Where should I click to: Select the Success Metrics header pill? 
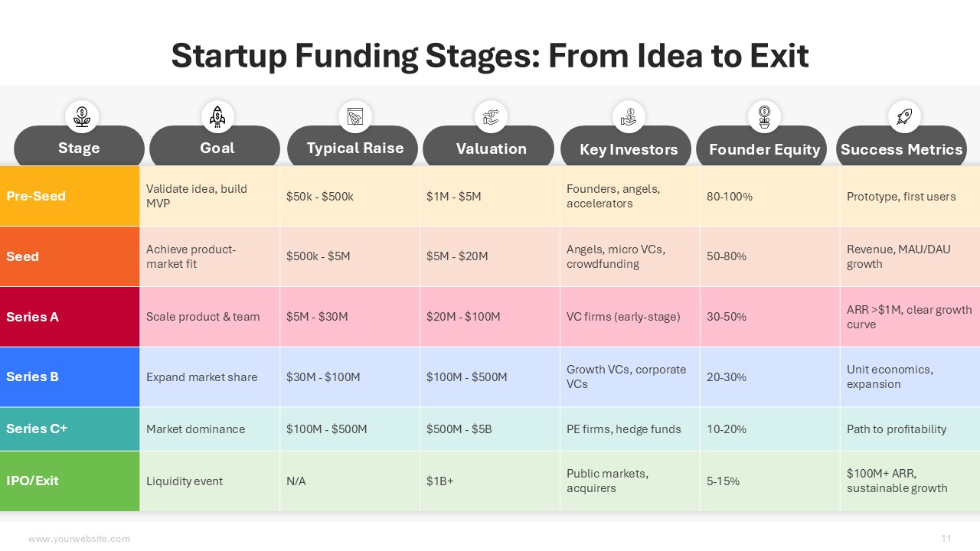[x=901, y=149]
